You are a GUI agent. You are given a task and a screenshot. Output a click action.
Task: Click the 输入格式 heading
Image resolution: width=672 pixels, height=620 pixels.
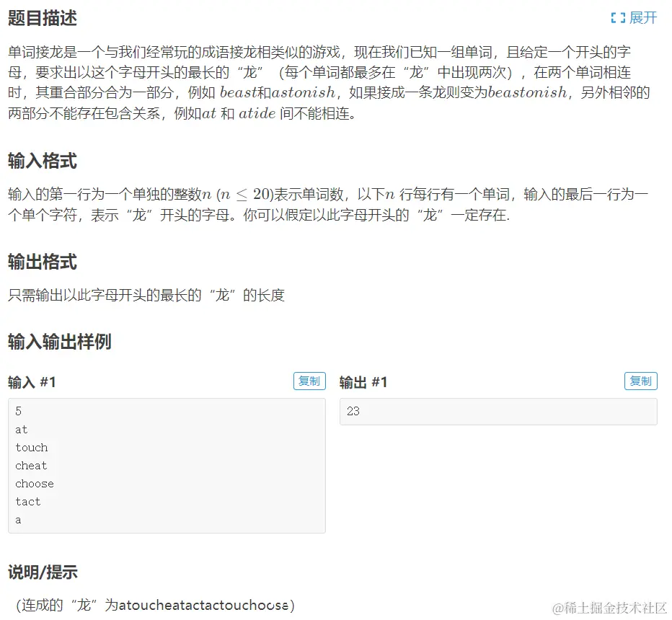coord(43,161)
